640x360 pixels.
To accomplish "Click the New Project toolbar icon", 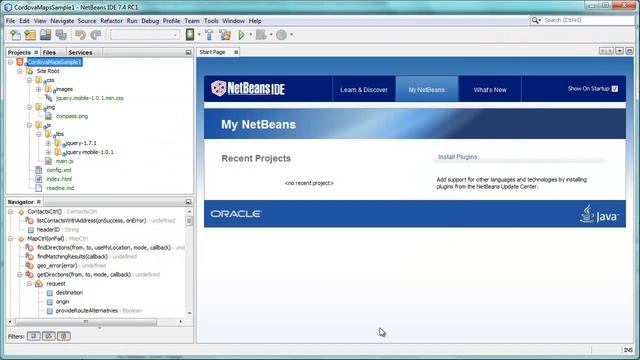I will pos(30,35).
